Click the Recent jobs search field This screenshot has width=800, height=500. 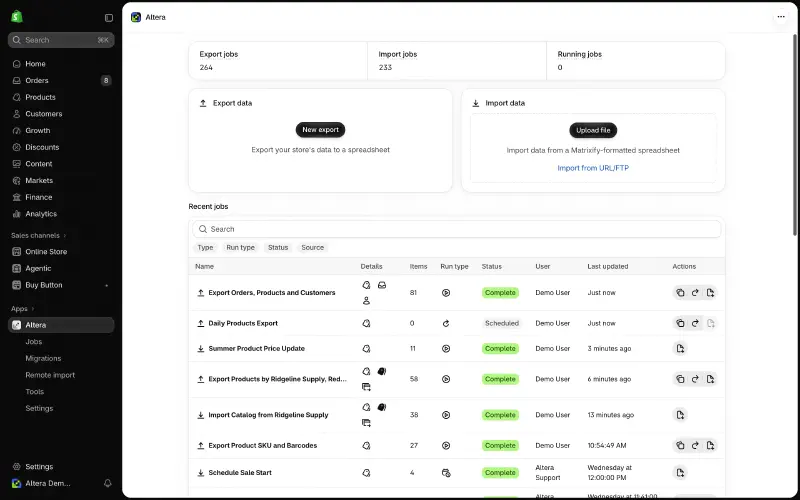point(457,229)
